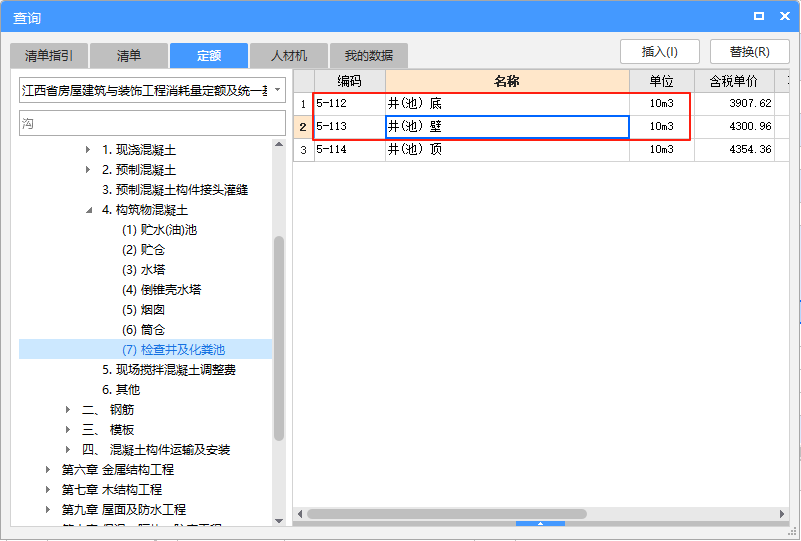Viewport: 801px width, 541px height.
Task: Expand 四、混凝土构件运输及安装 node
Action: [x=68, y=449]
